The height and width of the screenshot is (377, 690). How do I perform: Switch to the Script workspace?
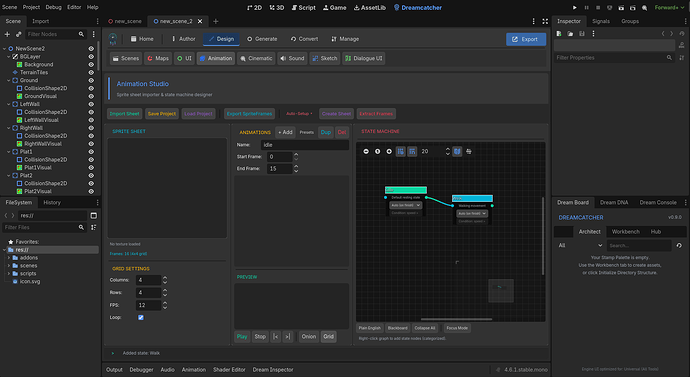click(304, 7)
